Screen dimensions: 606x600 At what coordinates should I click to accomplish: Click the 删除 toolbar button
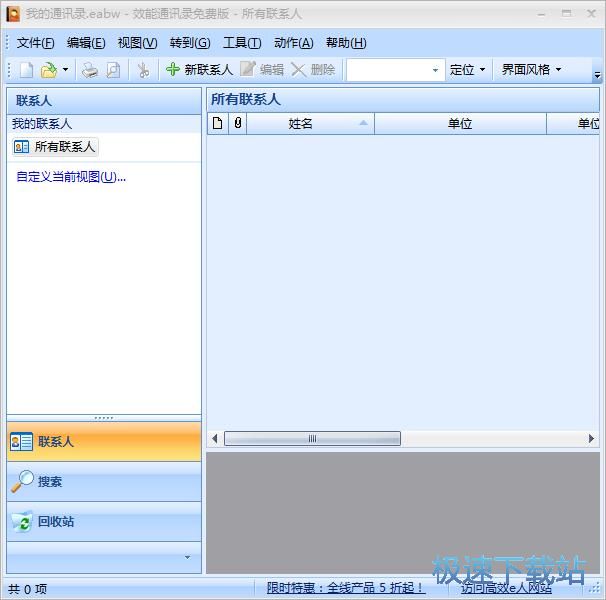(x=313, y=70)
